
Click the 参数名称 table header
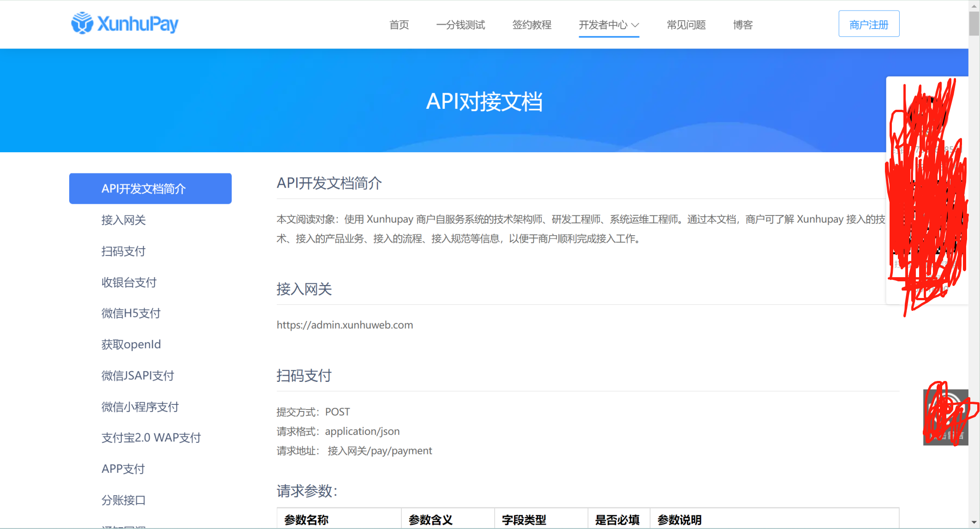click(x=306, y=520)
